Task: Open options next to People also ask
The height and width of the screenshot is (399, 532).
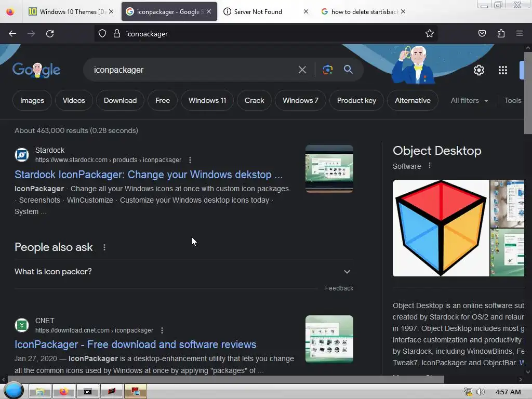Action: pyautogui.click(x=104, y=247)
